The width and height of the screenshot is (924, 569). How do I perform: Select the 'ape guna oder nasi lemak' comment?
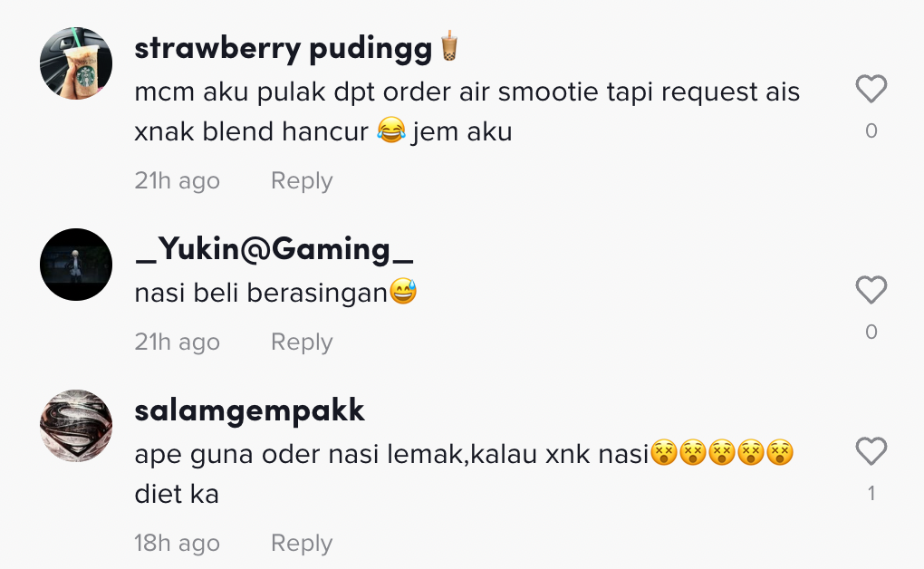click(x=464, y=474)
